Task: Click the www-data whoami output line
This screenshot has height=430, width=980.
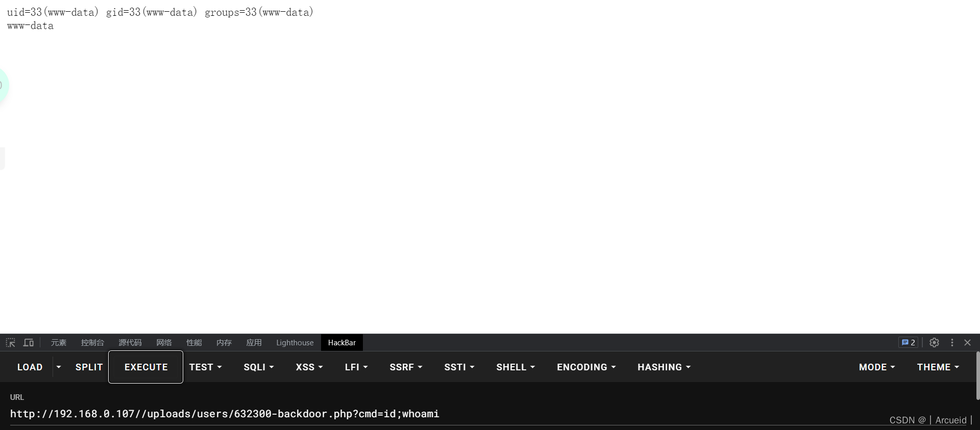Action: point(30,26)
